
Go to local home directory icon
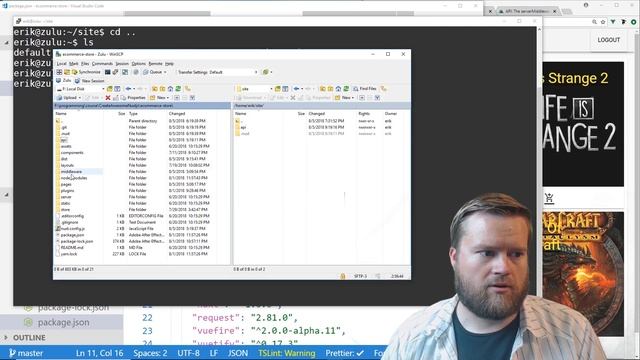tap(170, 89)
